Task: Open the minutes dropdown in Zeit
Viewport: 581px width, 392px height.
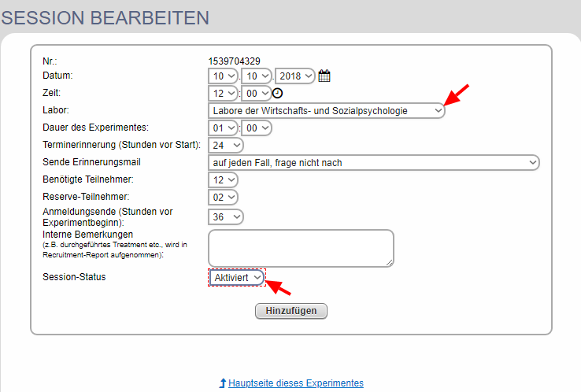Action: (x=257, y=94)
